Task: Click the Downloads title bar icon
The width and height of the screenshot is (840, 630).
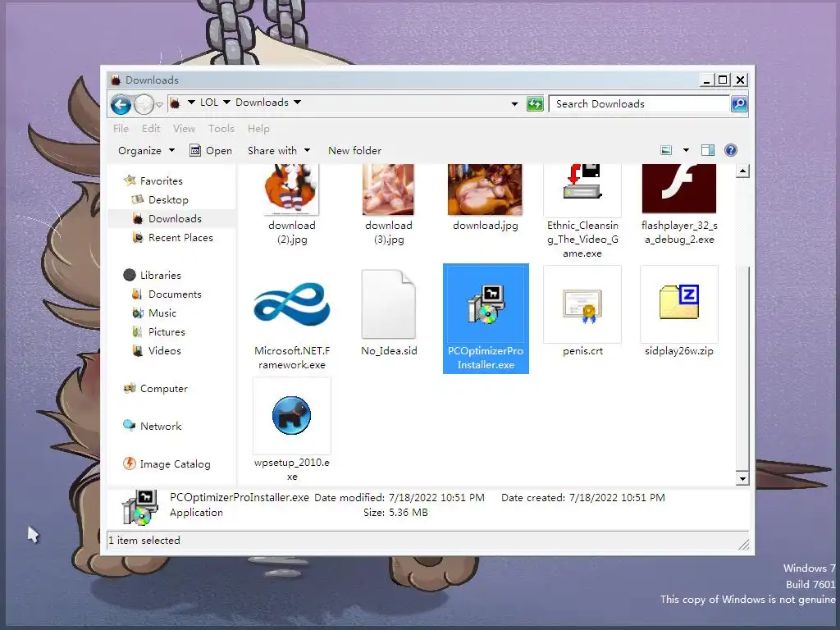Action: [116, 80]
